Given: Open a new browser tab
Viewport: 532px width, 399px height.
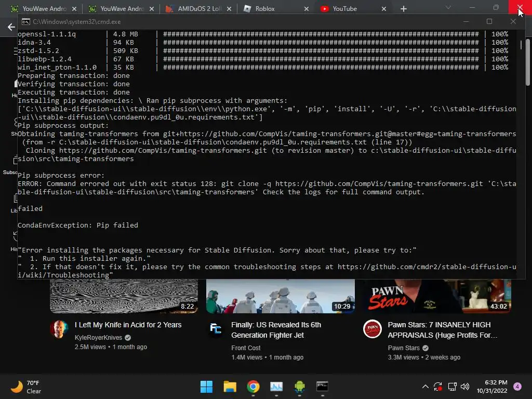Looking at the screenshot, I should 403,9.
